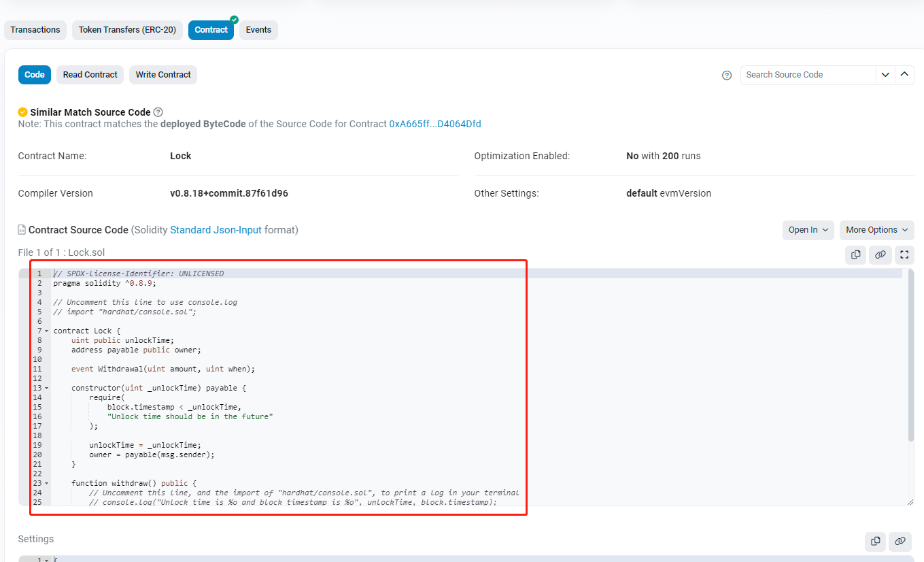Open the Standard Json-Input link
Screen dimensions: 924x562
pos(216,230)
